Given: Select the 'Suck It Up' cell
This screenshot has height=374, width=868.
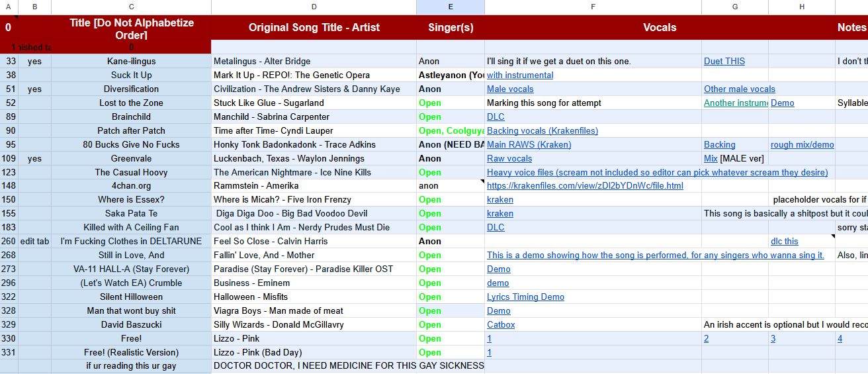Looking at the screenshot, I should click(x=132, y=75).
